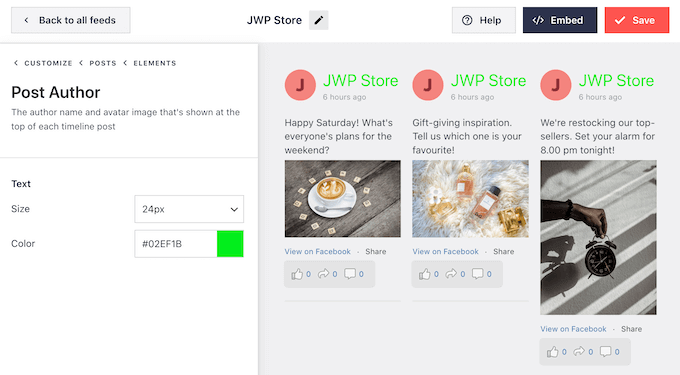Click the alarm clock post image

pyautogui.click(x=598, y=238)
